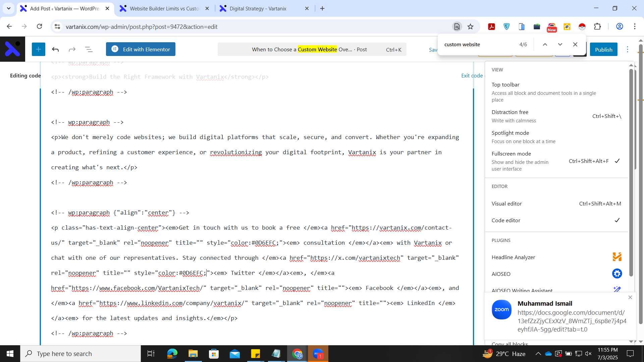Go to previous find result arrow
The width and height of the screenshot is (644, 362).
coord(545,44)
